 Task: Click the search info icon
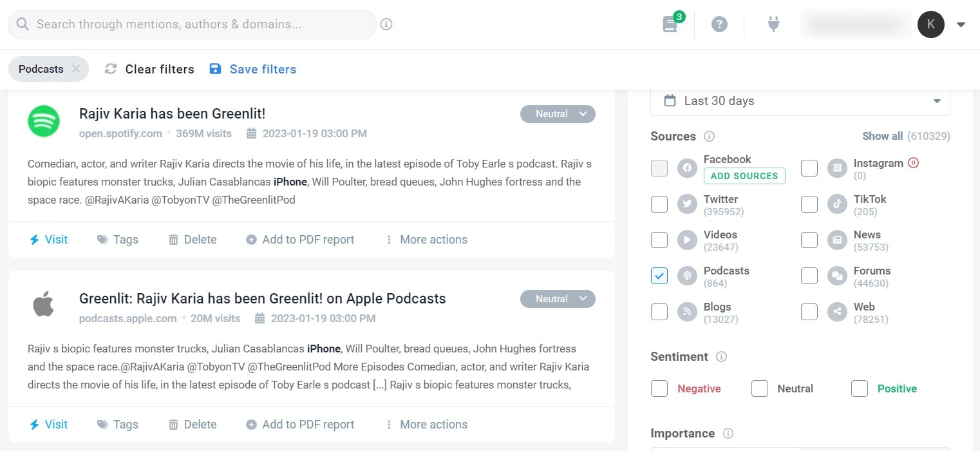(x=386, y=24)
